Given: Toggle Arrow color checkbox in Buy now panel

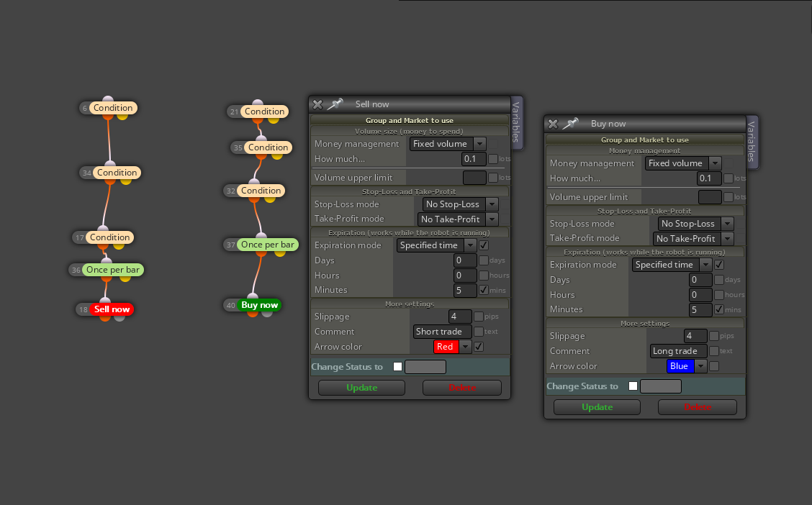Looking at the screenshot, I should [x=714, y=366].
